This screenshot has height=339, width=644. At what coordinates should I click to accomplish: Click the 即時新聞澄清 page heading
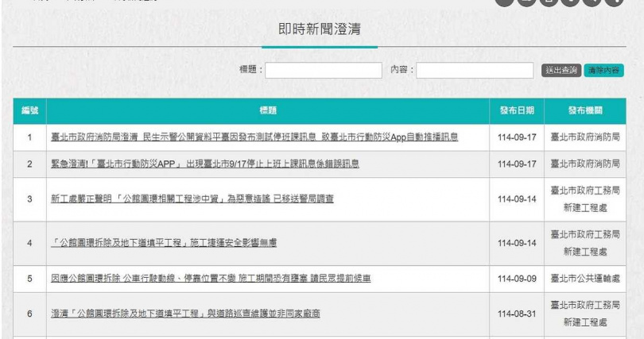(320, 29)
